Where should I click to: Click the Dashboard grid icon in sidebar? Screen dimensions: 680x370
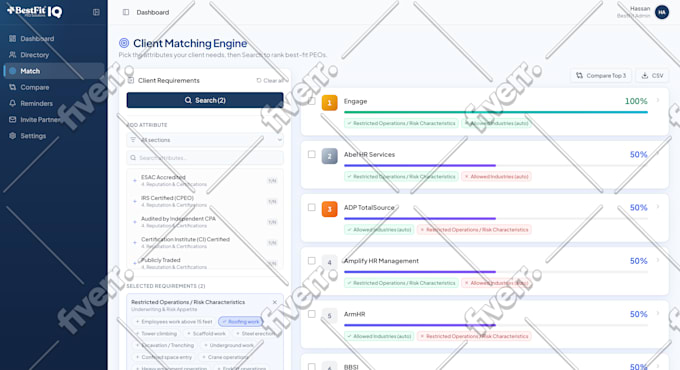(13, 39)
